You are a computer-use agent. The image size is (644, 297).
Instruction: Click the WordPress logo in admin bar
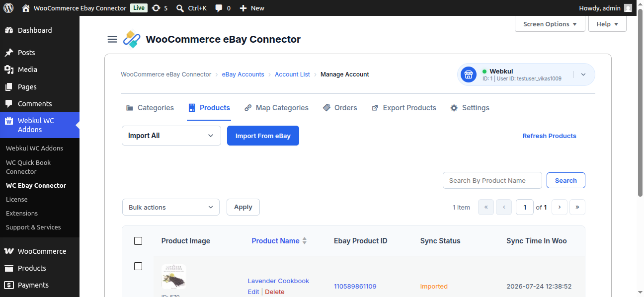point(8,8)
